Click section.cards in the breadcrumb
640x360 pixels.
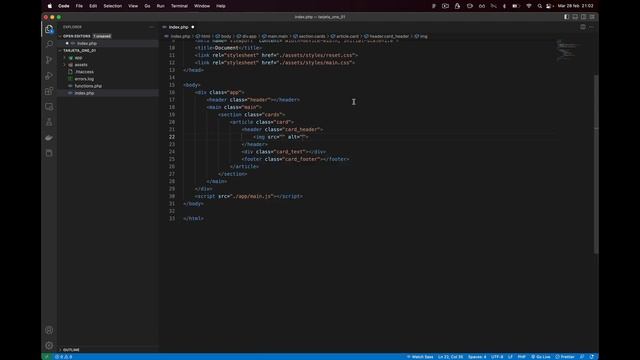309,36
